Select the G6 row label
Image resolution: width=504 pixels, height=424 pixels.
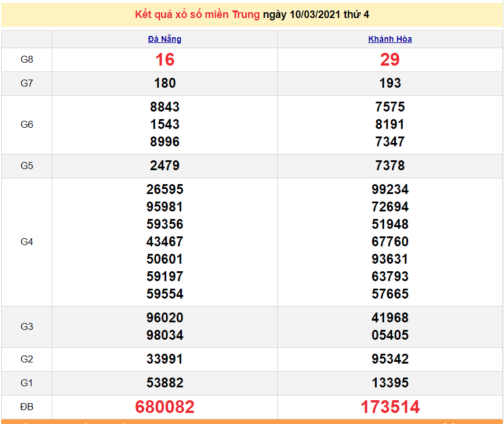(x=27, y=125)
